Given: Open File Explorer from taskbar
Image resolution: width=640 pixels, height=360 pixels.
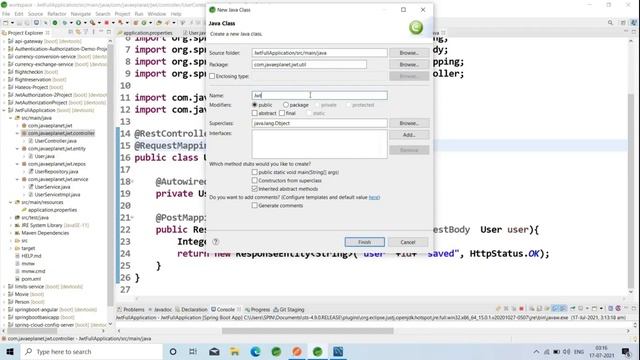Looking at the screenshot, I should (x=235, y=351).
